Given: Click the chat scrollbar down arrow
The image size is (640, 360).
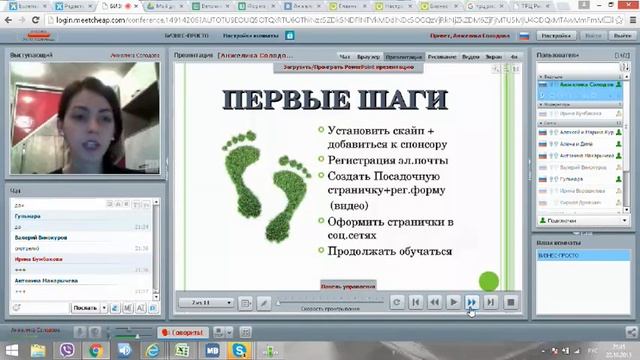Looking at the screenshot, I should pos(156,297).
